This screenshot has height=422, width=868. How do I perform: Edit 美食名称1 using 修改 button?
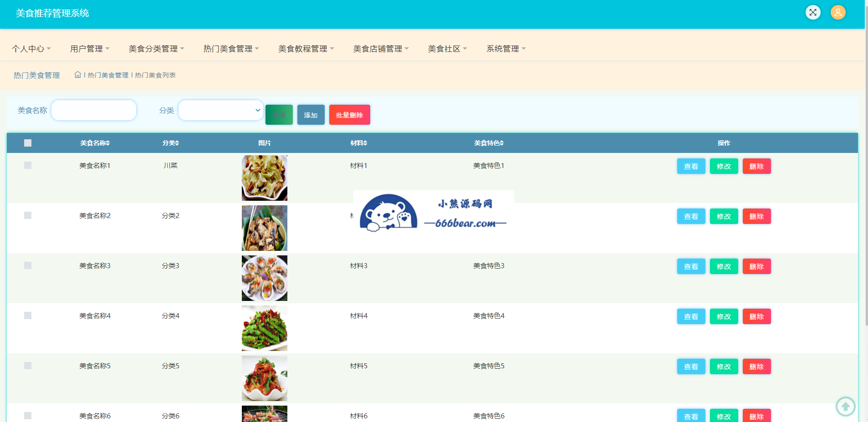coord(724,166)
